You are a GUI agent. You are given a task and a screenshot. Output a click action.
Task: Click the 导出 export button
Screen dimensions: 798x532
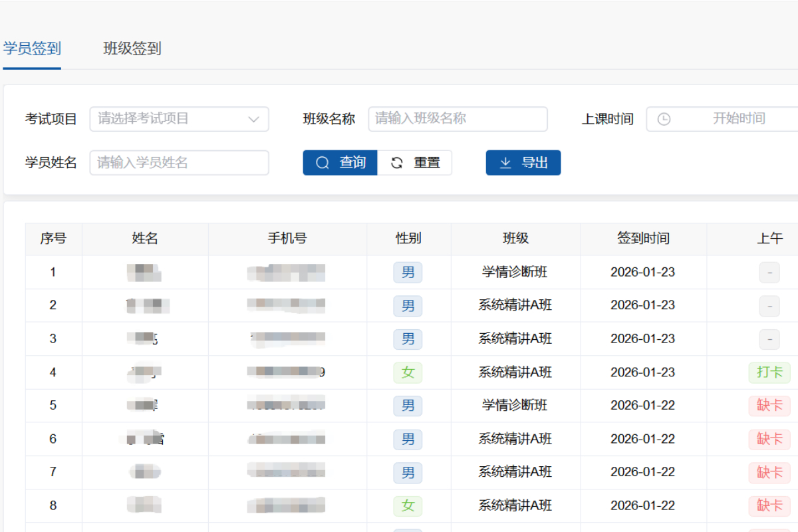click(523, 163)
